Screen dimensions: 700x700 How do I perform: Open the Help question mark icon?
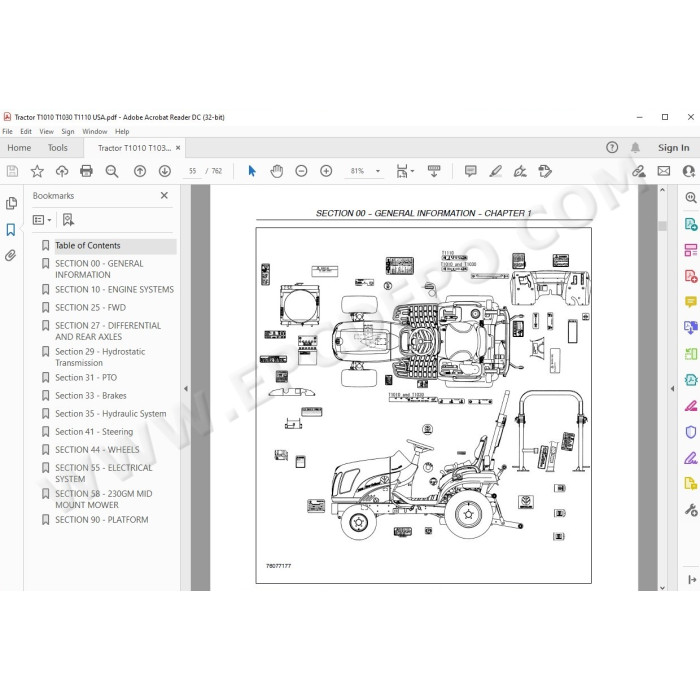tap(612, 147)
